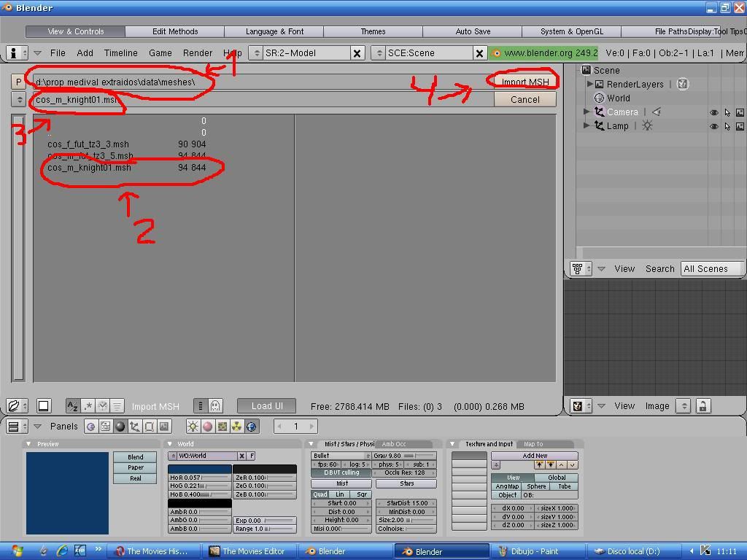The width and height of the screenshot is (747, 560).
Task: Toggle Lamp visibility eye in outliner
Action: click(x=713, y=127)
